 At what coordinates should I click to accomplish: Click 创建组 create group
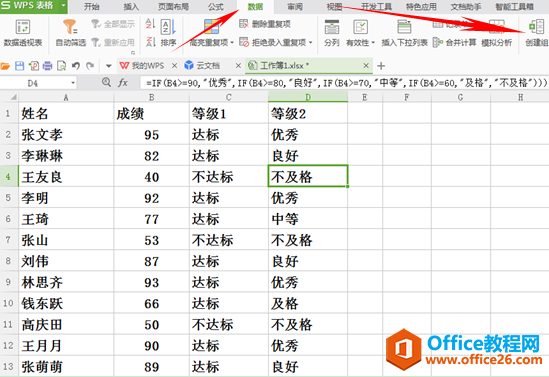(537, 34)
